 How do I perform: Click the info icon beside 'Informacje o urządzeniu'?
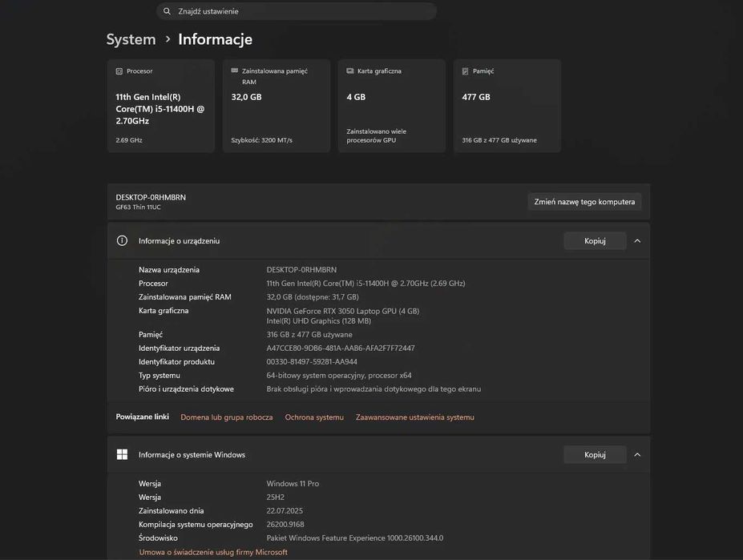click(x=122, y=240)
